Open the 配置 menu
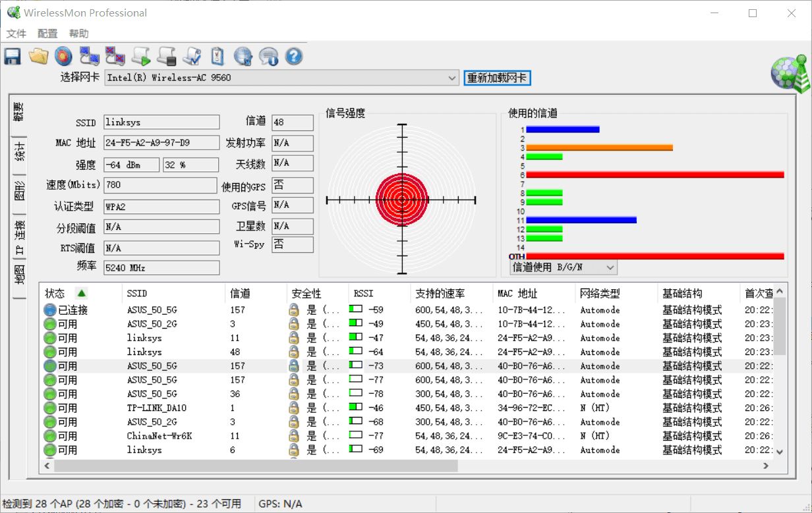This screenshot has height=513, width=812. [47, 34]
